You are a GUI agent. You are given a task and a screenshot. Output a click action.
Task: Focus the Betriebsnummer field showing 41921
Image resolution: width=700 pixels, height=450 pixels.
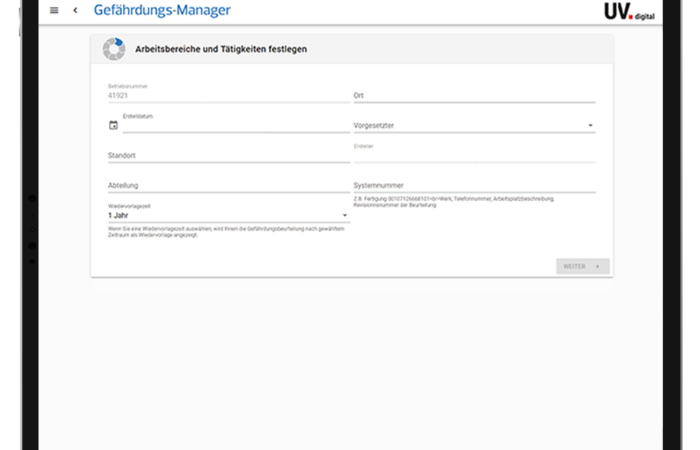click(229, 95)
